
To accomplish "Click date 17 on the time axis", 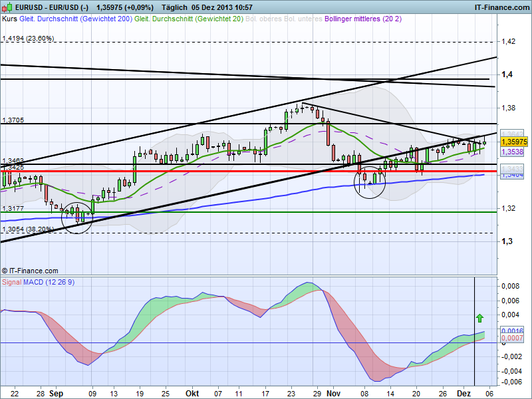I will [265, 394].
